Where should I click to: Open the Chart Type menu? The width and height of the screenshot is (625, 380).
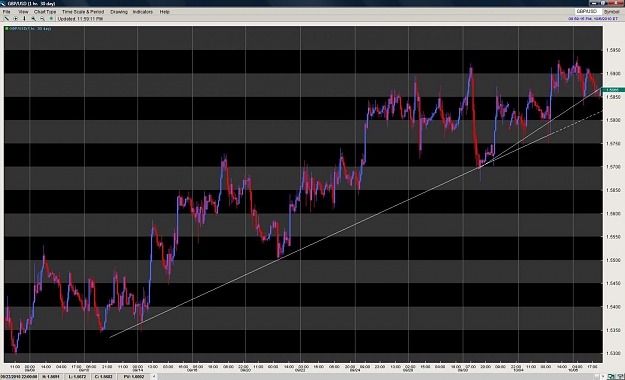(x=45, y=12)
